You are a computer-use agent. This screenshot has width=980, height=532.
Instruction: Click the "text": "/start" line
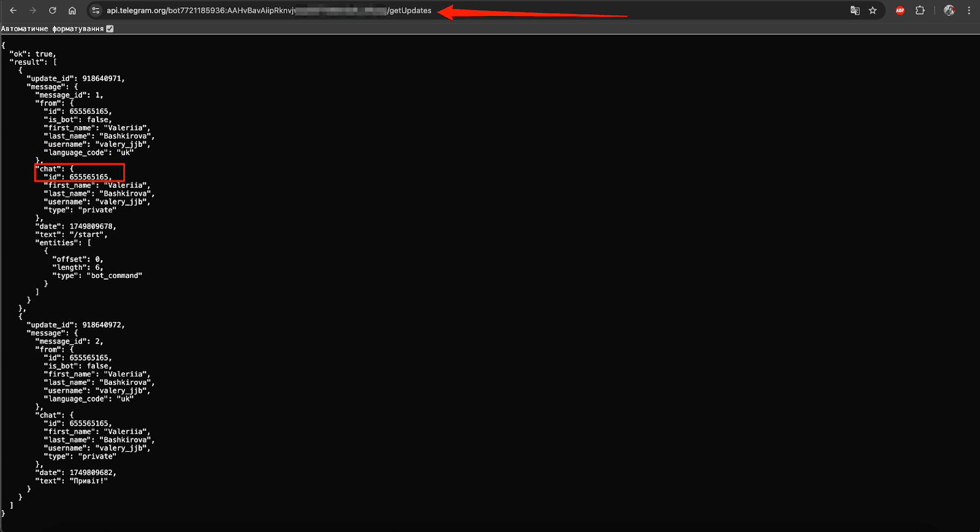tap(71, 234)
